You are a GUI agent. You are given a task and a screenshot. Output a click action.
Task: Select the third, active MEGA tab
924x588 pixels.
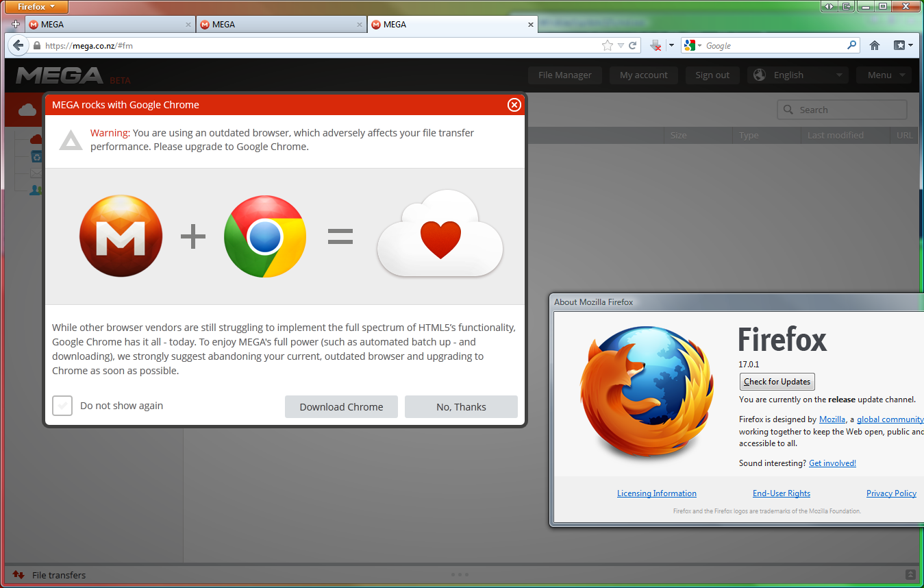click(x=452, y=24)
